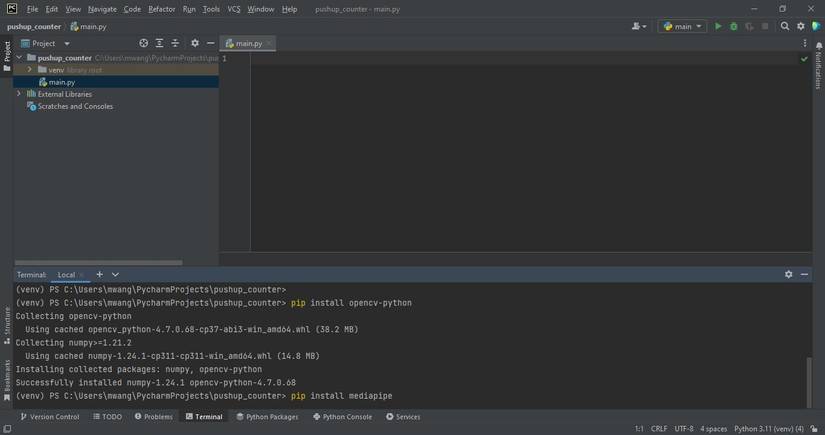
Task: Open a new terminal session with plus icon
Action: pos(99,274)
